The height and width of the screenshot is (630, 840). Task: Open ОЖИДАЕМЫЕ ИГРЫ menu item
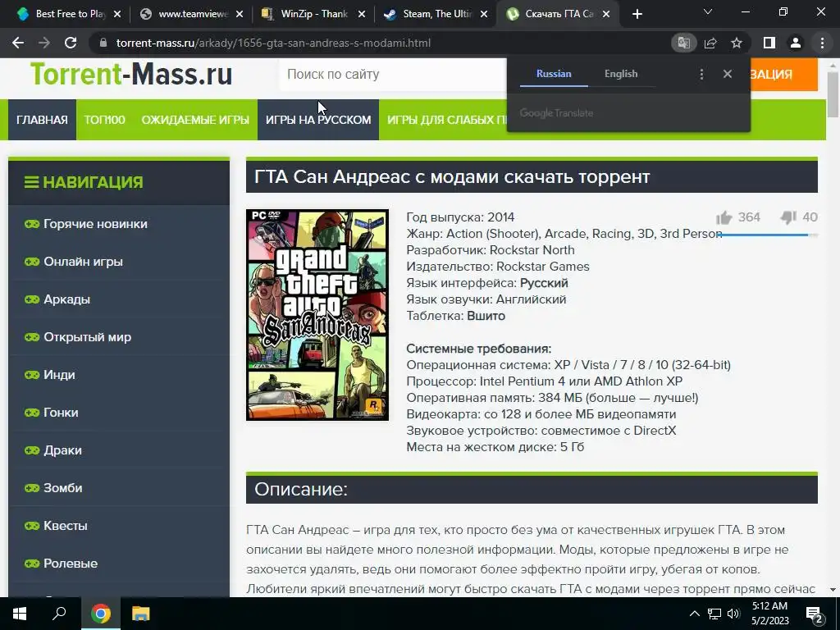pyautogui.click(x=195, y=120)
